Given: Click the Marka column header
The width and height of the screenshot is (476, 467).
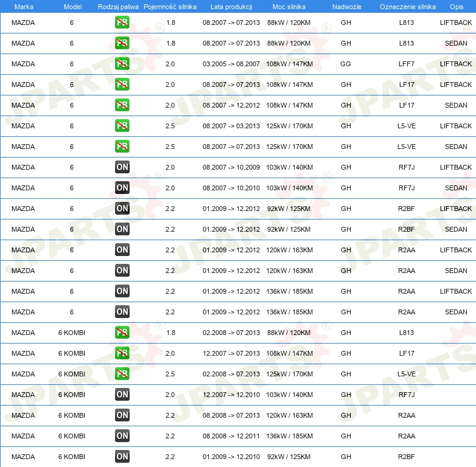Looking at the screenshot, I should (24, 7).
